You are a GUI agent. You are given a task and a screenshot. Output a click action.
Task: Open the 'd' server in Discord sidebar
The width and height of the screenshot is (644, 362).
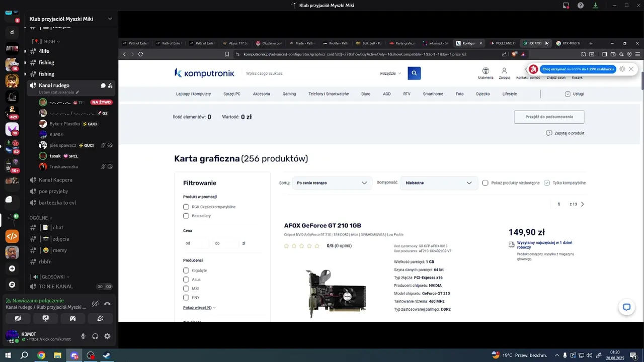[x=12, y=32]
